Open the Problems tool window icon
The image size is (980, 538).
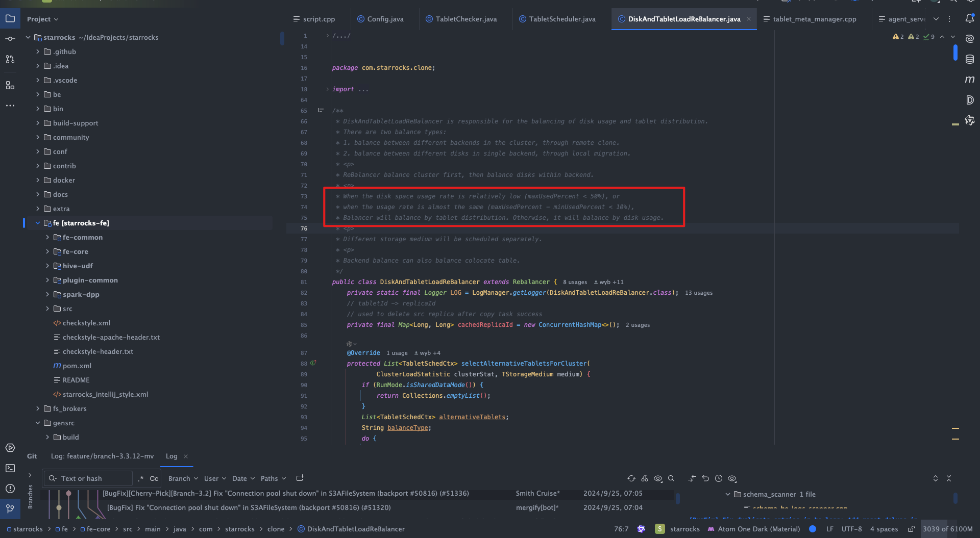(10, 489)
